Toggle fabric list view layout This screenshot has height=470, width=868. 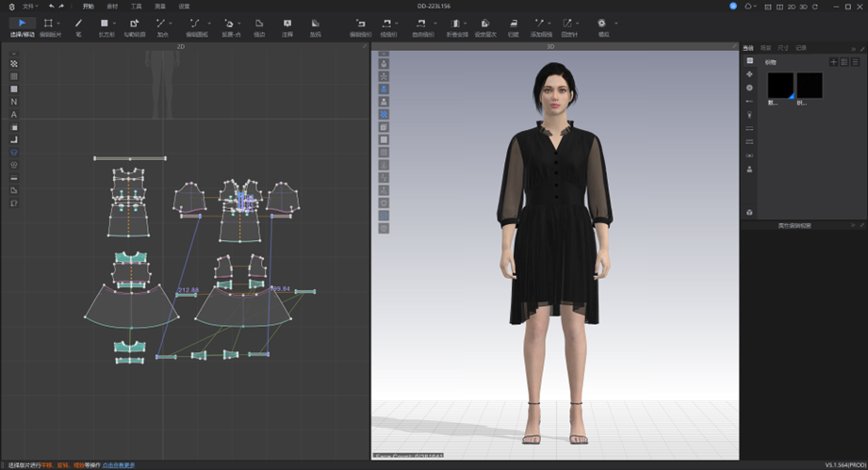click(x=843, y=61)
